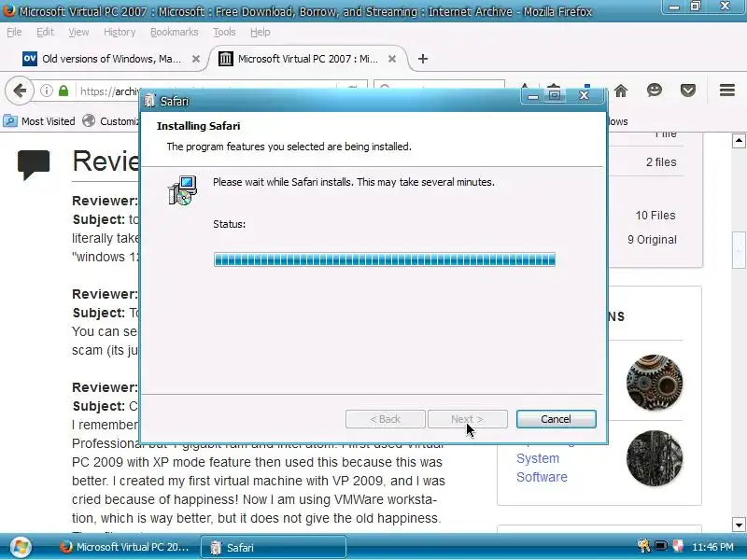Click the Most Visited bookmarks folder
This screenshot has height=560, width=747.
click(39, 121)
